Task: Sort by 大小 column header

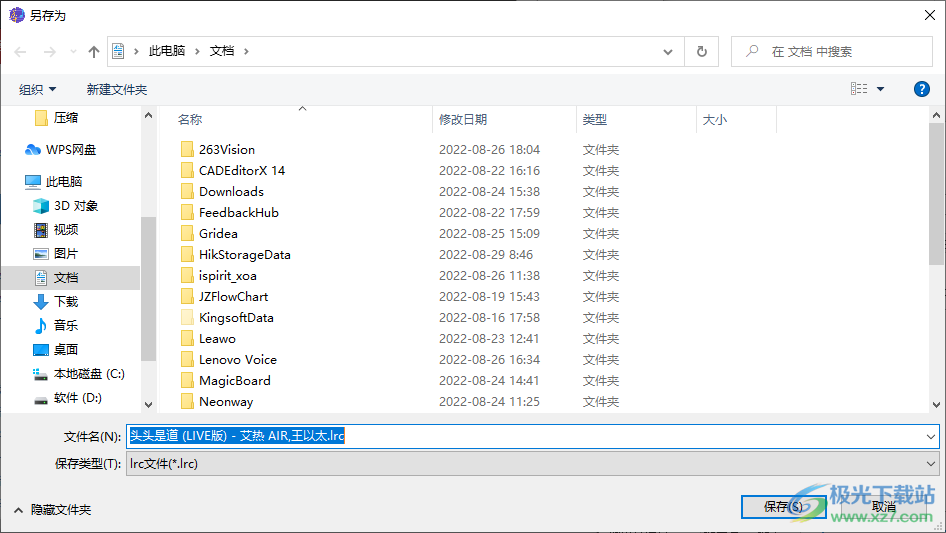Action: (x=715, y=120)
